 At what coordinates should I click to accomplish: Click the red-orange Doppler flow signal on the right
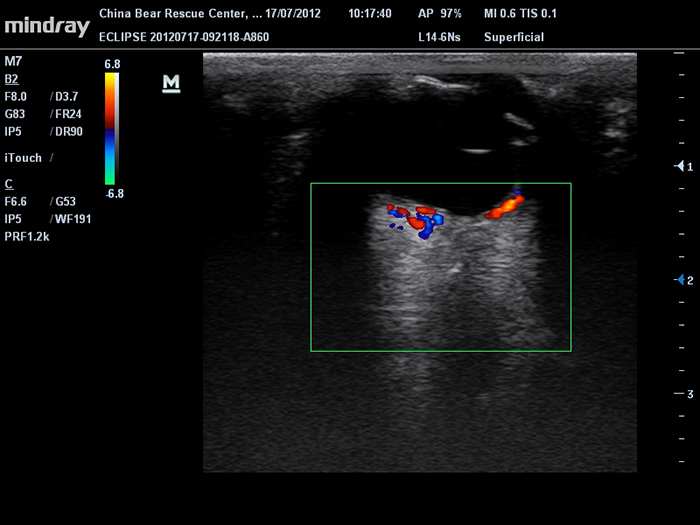505,206
